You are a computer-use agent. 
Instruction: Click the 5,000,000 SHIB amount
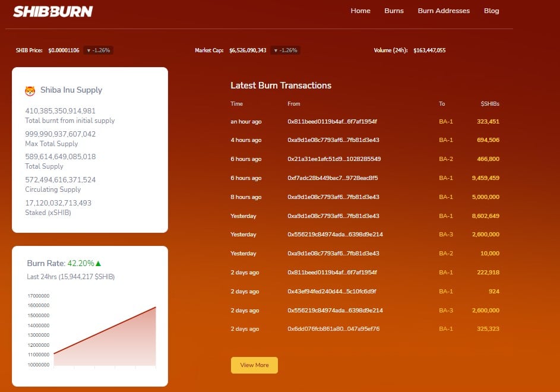(485, 197)
